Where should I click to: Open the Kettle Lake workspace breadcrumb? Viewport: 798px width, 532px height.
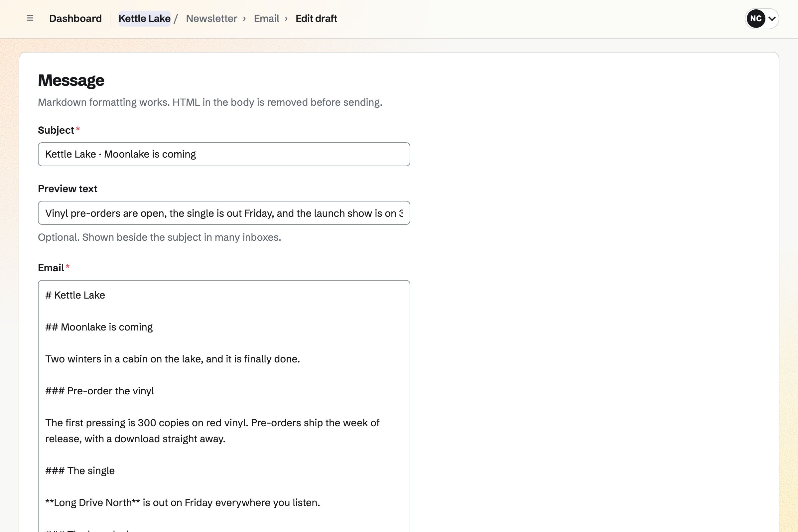(145, 18)
